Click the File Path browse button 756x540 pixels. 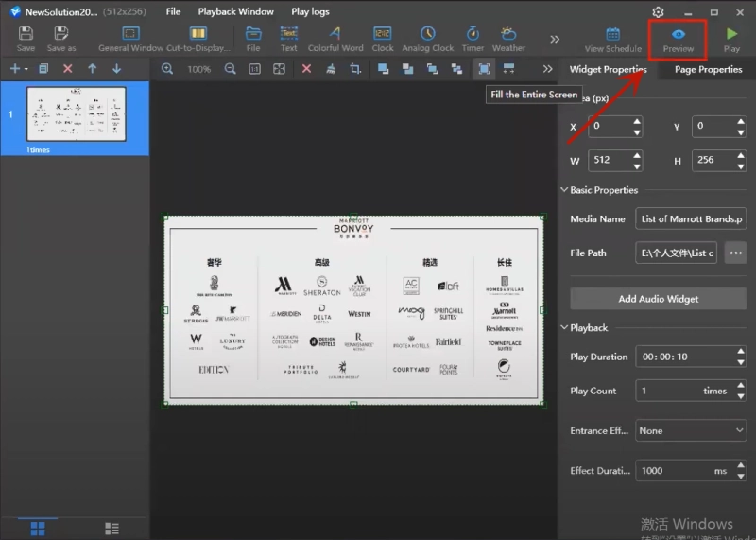[x=735, y=253]
